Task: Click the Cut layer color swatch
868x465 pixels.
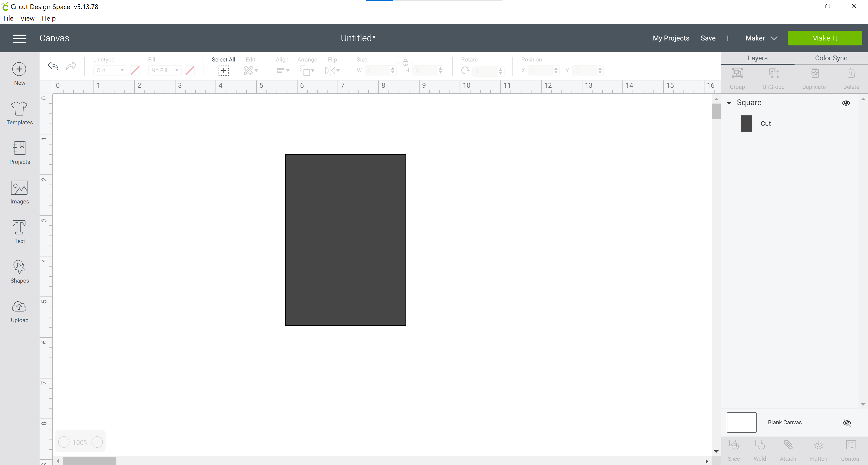Action: pos(746,123)
